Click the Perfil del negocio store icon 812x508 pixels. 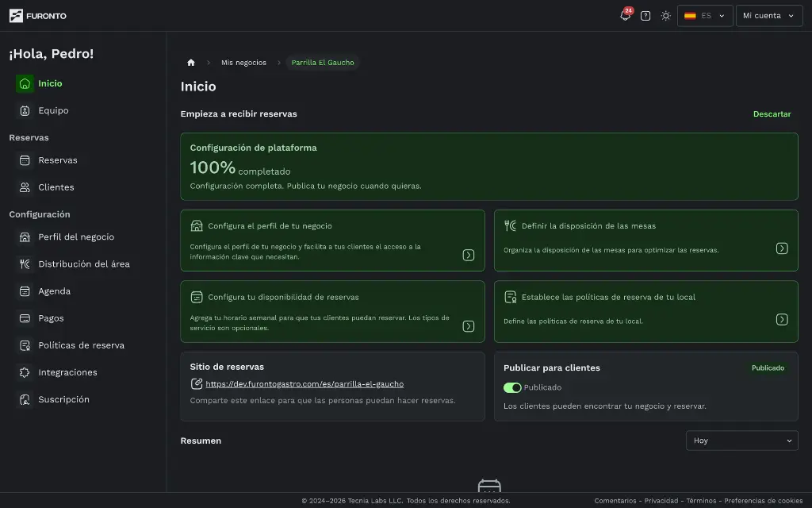point(25,237)
